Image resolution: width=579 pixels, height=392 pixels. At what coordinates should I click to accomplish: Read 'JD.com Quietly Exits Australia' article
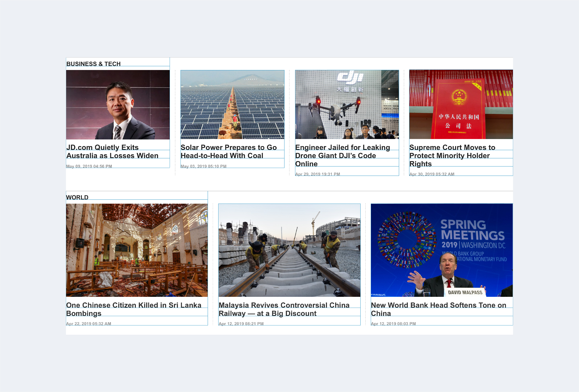click(x=112, y=151)
